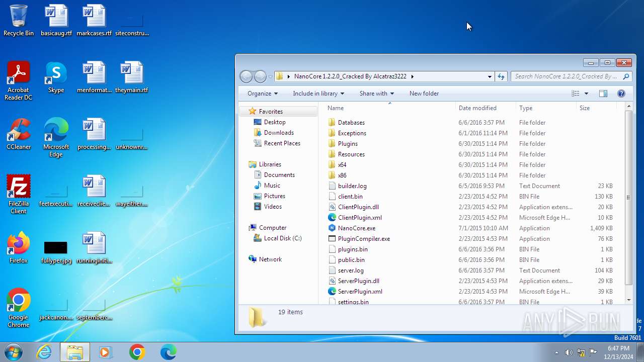Open Videos library

[x=273, y=207]
